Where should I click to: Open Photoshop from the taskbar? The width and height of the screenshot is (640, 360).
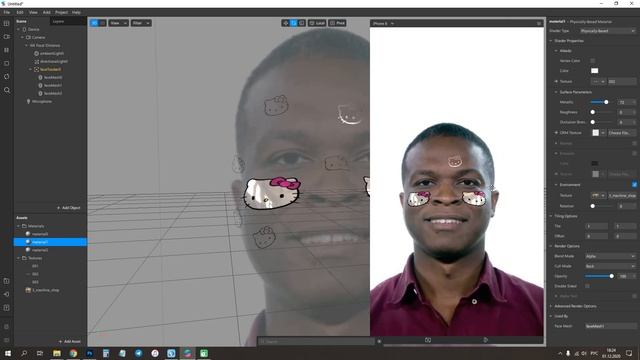click(89, 353)
